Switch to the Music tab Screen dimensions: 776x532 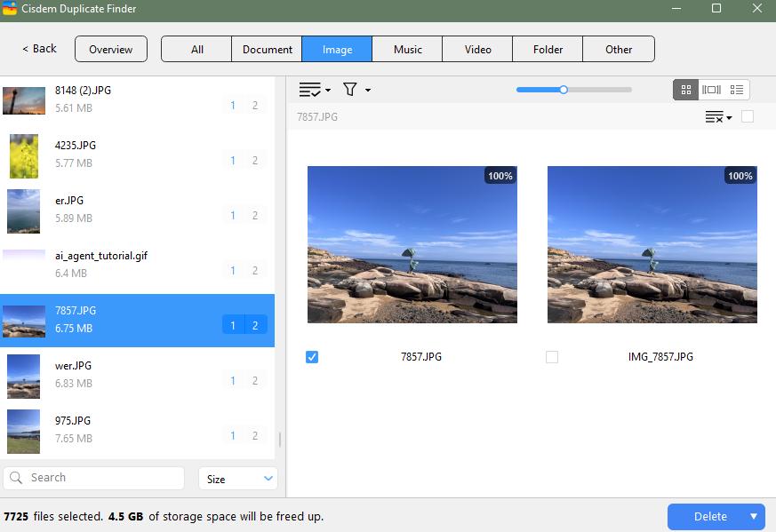click(x=406, y=49)
